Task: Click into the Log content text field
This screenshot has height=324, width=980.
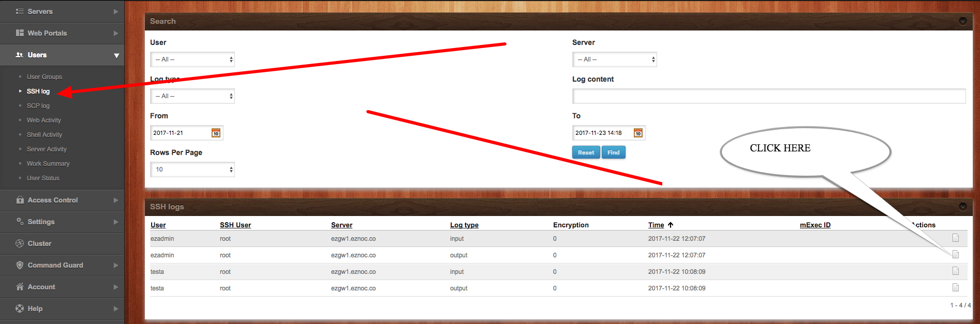Action: coord(768,96)
